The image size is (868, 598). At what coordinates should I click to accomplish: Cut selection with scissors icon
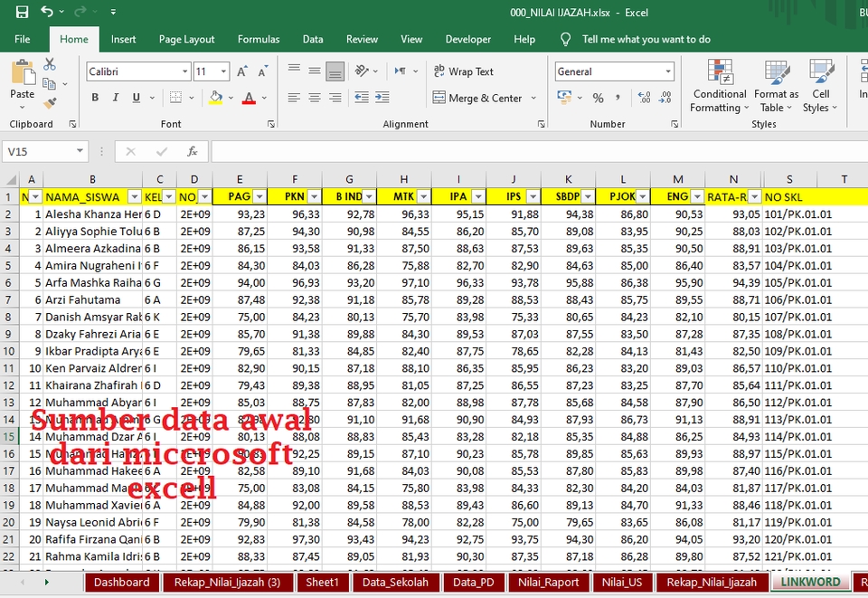50,64
